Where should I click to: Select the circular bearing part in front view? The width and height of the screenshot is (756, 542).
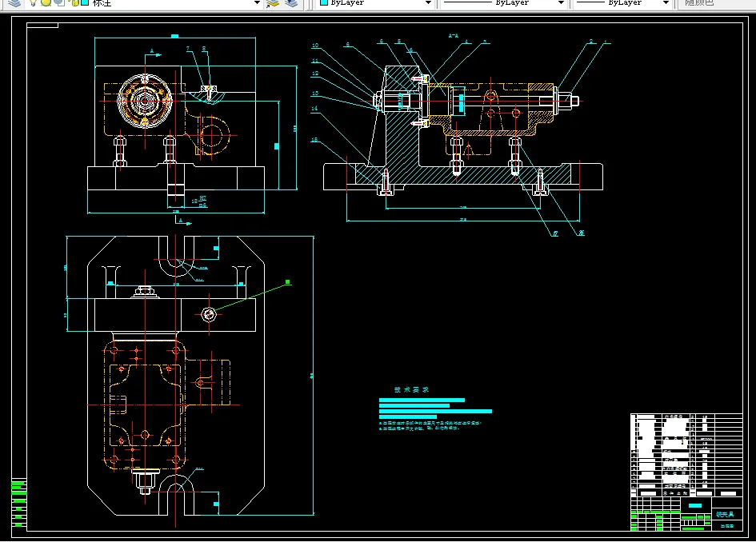145,101
